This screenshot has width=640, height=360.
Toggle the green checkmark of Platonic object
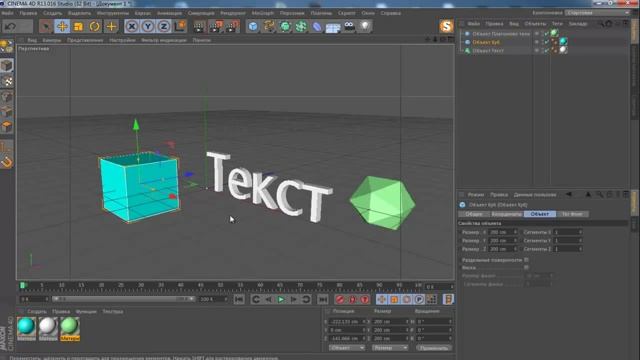click(546, 34)
